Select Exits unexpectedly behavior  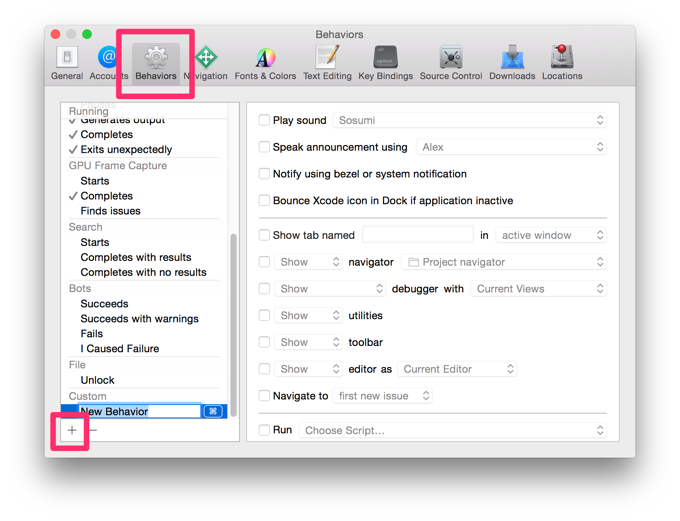click(x=126, y=149)
